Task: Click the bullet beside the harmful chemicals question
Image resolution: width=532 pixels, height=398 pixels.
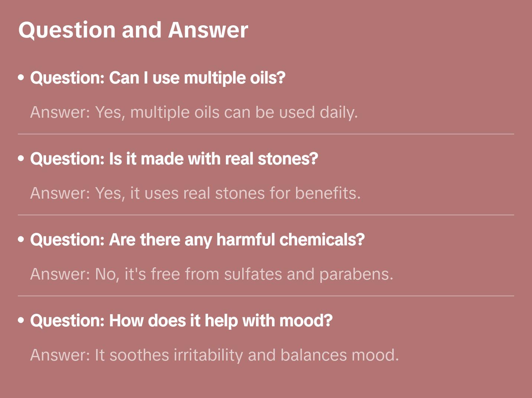Action: coord(21,239)
